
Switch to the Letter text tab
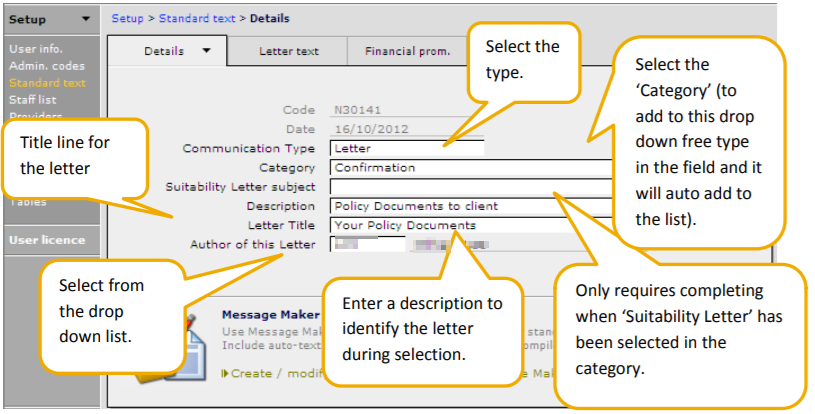(x=288, y=51)
